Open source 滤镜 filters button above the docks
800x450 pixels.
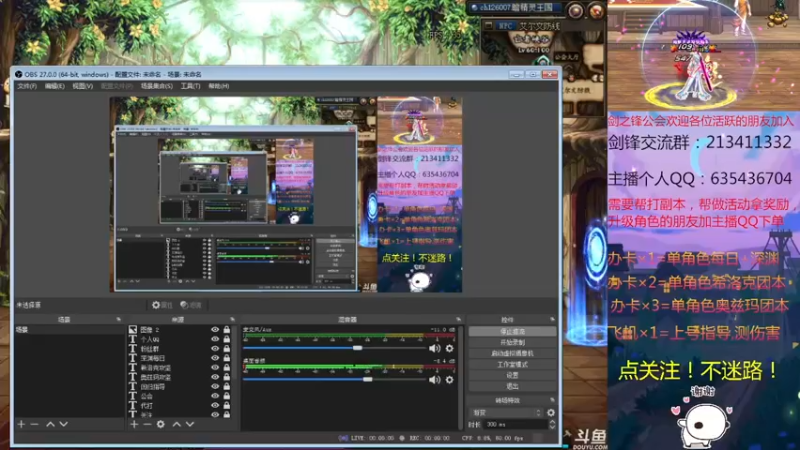click(191, 305)
